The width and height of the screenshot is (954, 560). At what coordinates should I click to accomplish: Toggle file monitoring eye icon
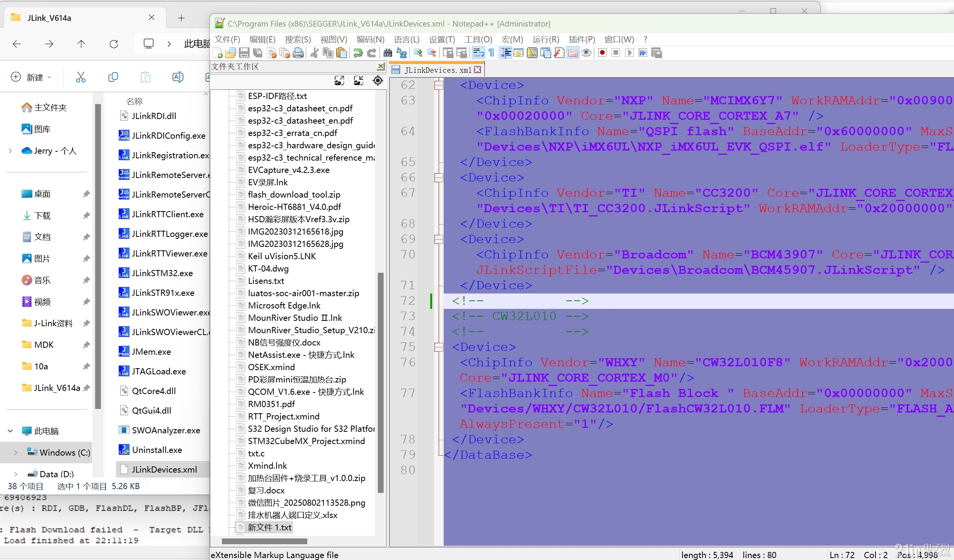point(586,53)
